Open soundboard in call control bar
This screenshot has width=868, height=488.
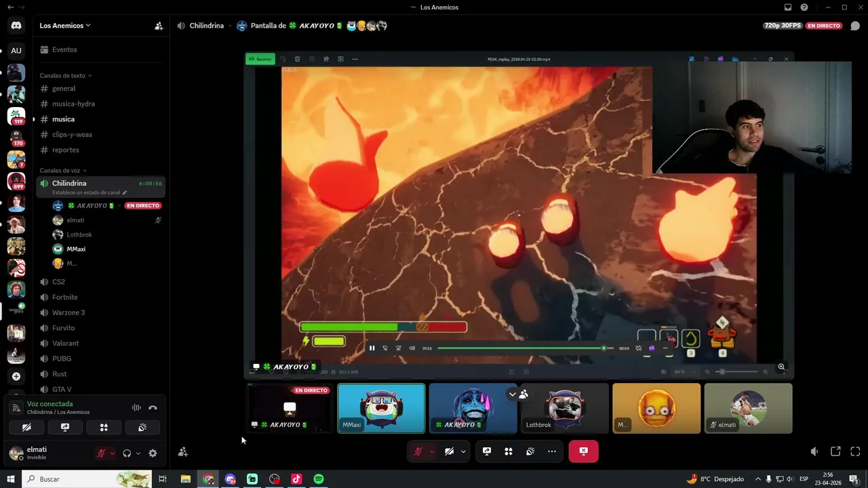[x=530, y=451]
